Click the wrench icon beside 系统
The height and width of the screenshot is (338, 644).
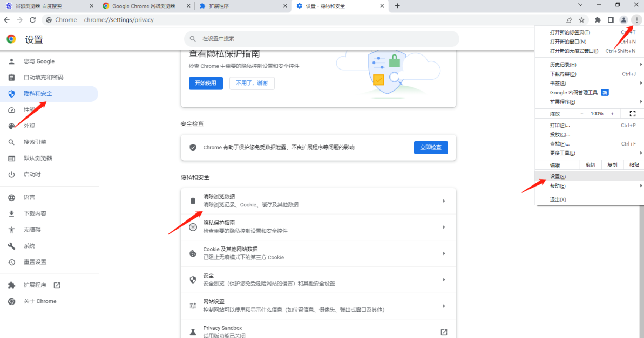[x=11, y=246]
